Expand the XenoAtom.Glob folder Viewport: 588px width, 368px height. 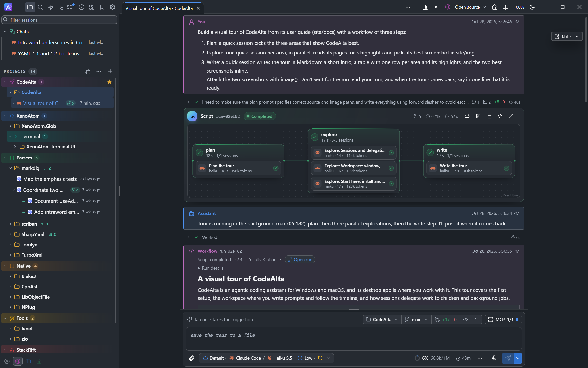pos(10,126)
